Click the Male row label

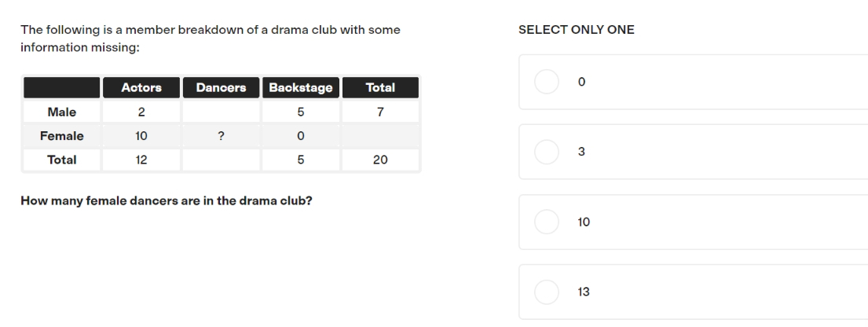tap(61, 112)
